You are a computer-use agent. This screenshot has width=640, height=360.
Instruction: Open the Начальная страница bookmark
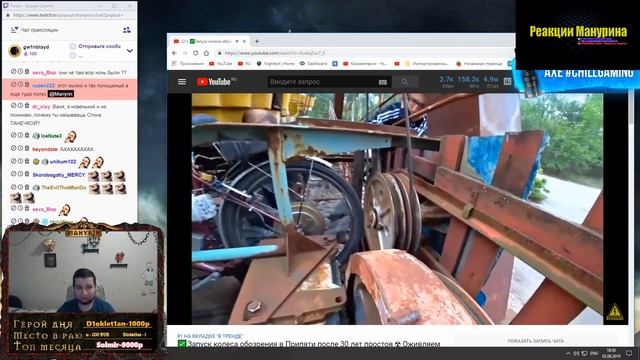pyautogui.click(x=479, y=64)
